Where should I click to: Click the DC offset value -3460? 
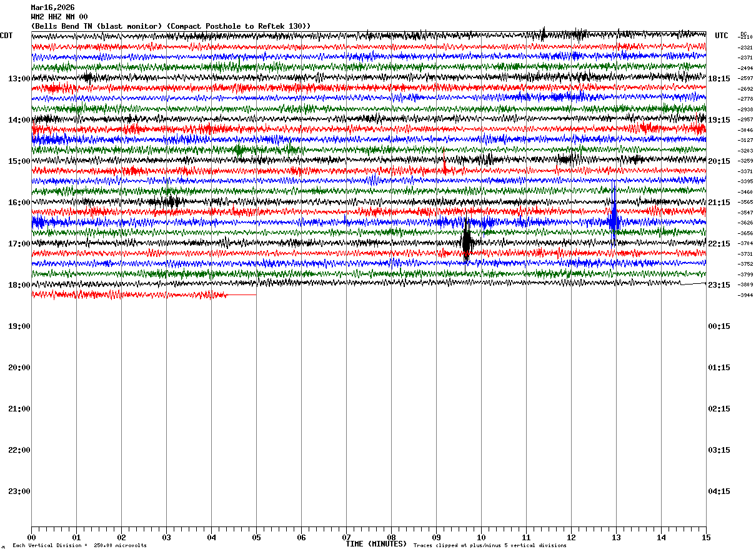click(745, 192)
